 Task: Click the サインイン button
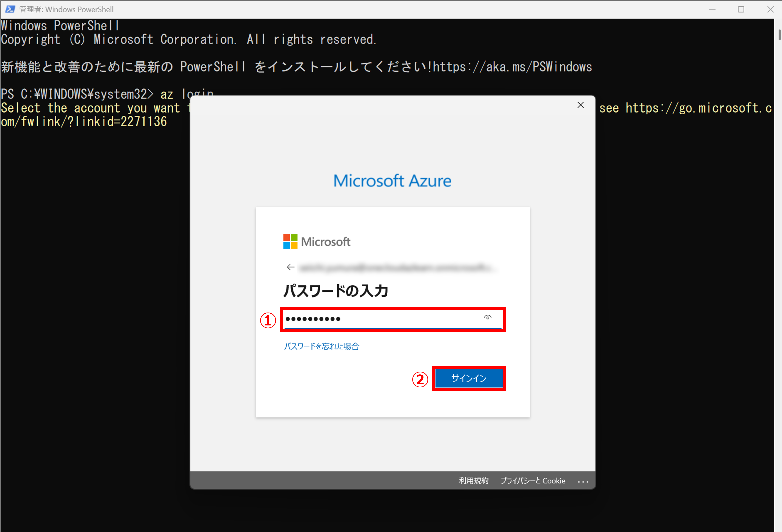click(469, 378)
